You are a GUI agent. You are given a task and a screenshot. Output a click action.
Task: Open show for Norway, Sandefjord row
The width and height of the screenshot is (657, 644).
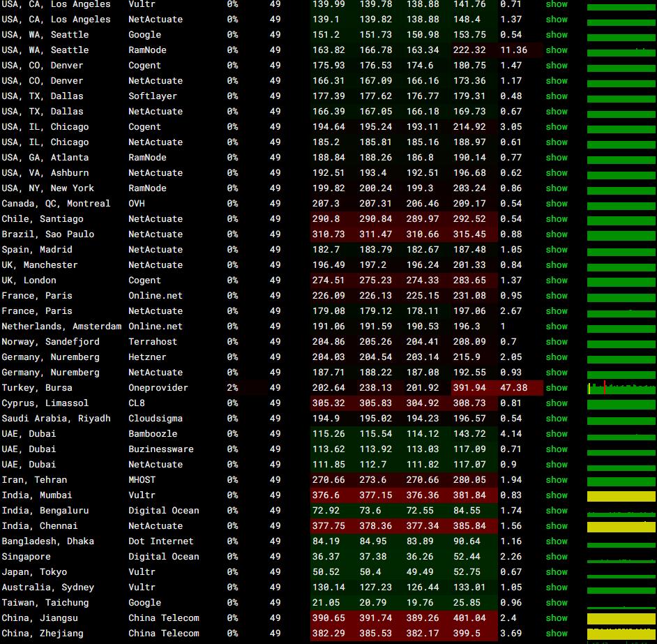tap(557, 342)
